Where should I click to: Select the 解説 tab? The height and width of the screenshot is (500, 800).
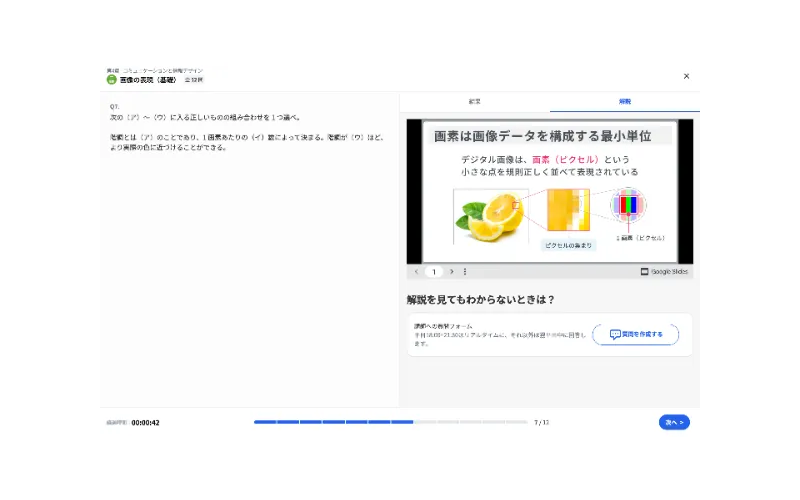coord(625,102)
